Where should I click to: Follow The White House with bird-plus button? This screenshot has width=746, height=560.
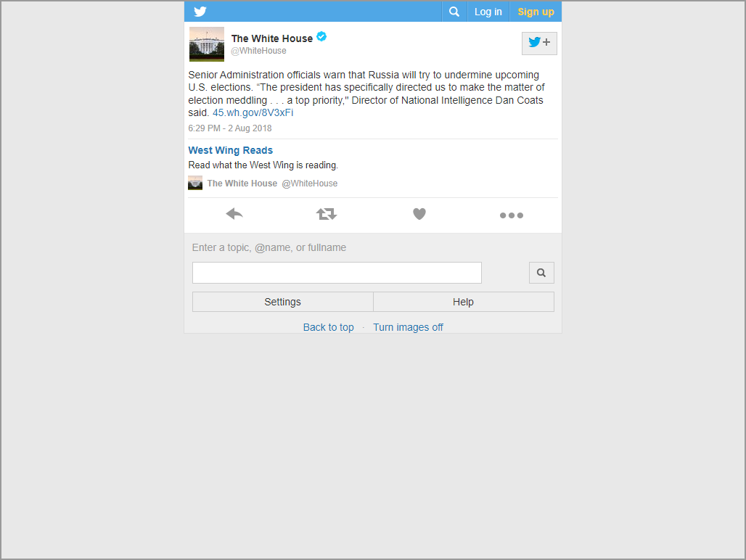pos(539,44)
